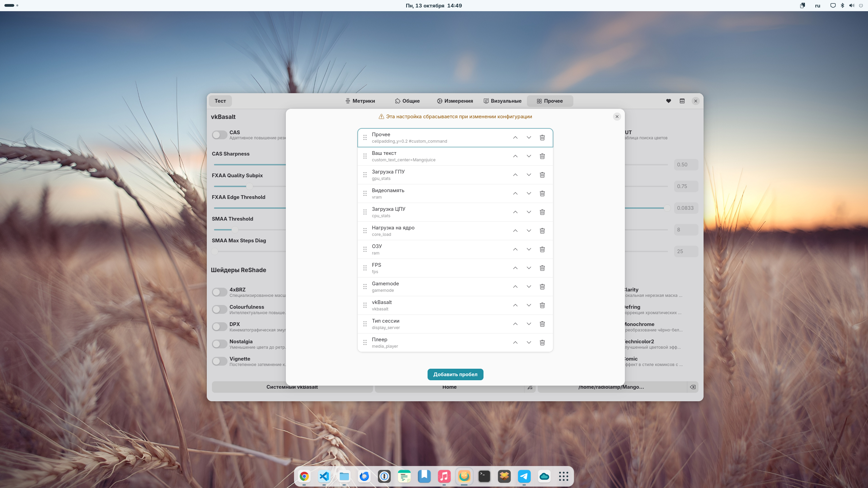Move vkBasalt row down with chevron

529,305
